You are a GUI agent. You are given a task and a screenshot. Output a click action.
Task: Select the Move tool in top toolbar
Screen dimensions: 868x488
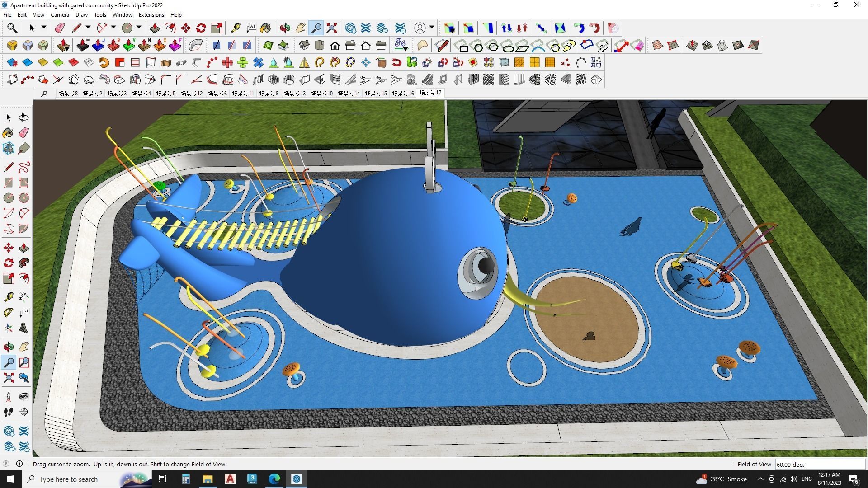185,28
